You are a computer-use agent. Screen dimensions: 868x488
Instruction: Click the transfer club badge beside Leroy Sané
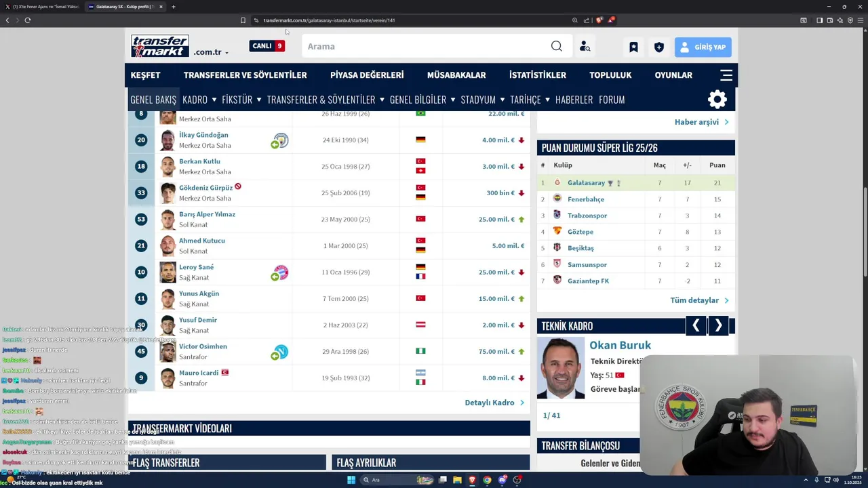click(x=280, y=272)
